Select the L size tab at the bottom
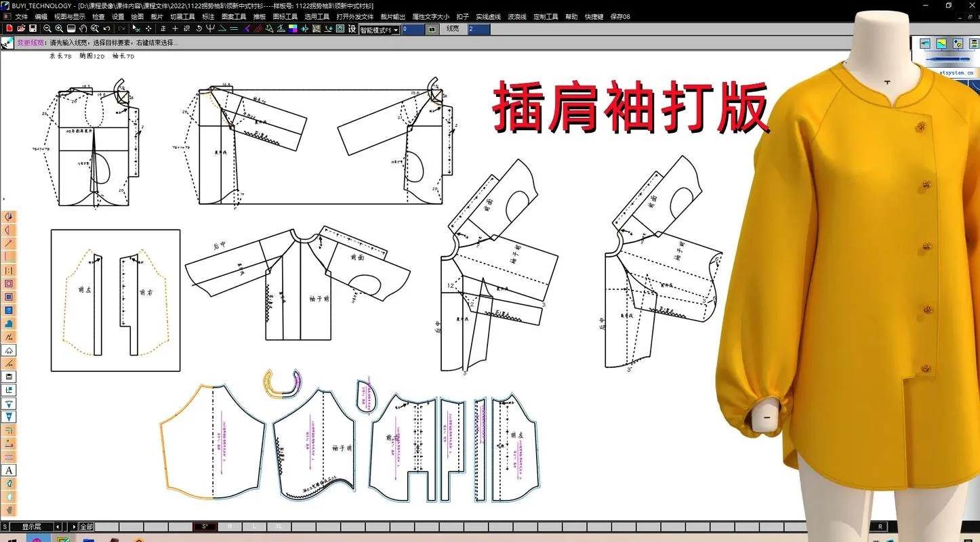Screen dimensions: 980x542 pyautogui.click(x=254, y=526)
